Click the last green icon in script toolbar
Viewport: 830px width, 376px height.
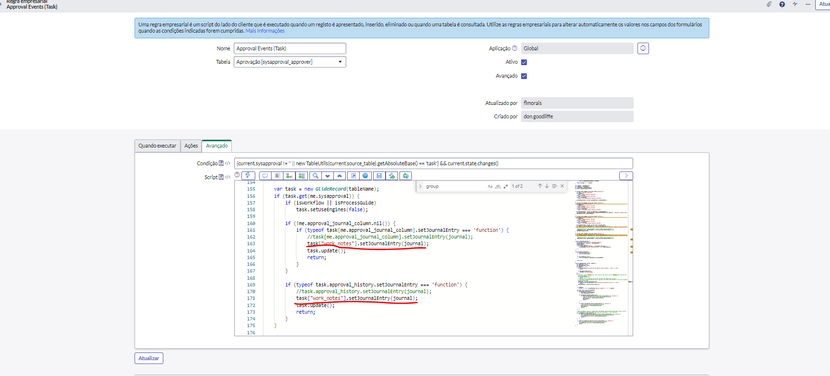[405, 175]
